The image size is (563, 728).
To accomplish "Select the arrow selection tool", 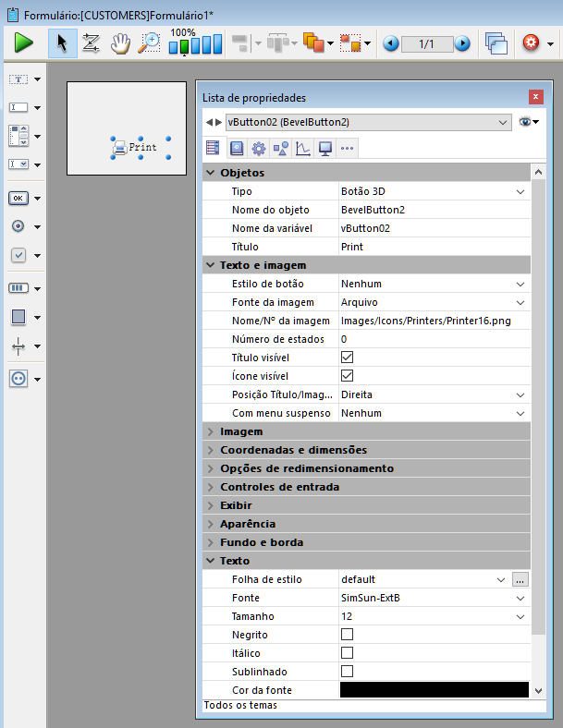I will coord(62,42).
